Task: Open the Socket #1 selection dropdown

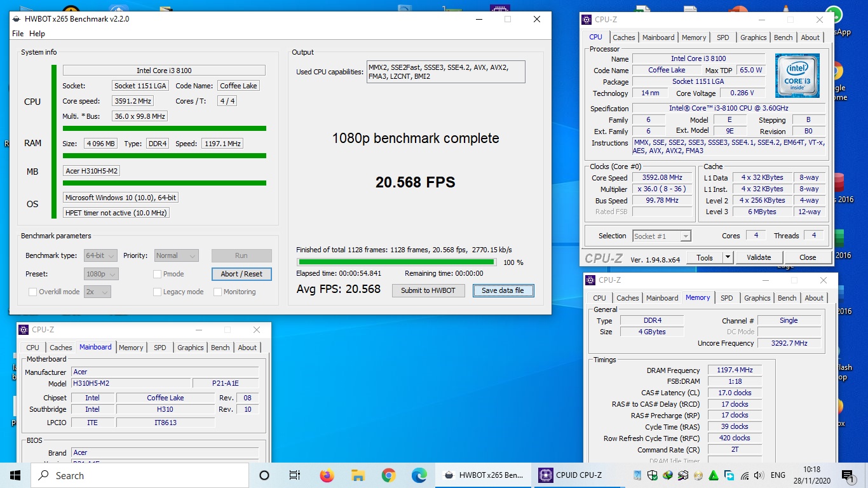Action: (661, 236)
